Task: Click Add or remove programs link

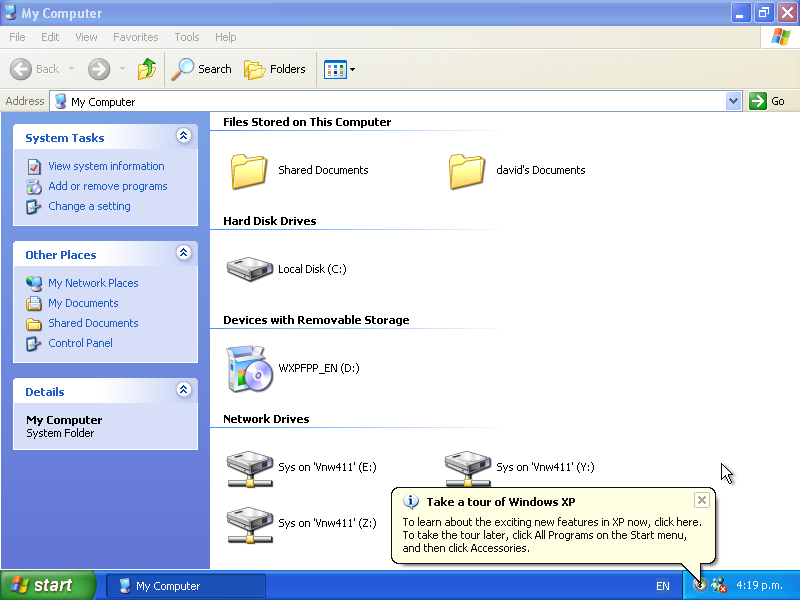Action: (108, 186)
